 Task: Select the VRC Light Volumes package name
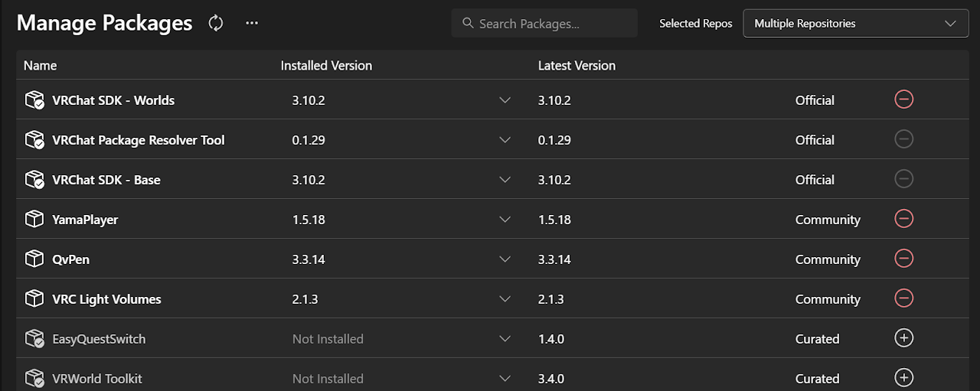(x=106, y=299)
